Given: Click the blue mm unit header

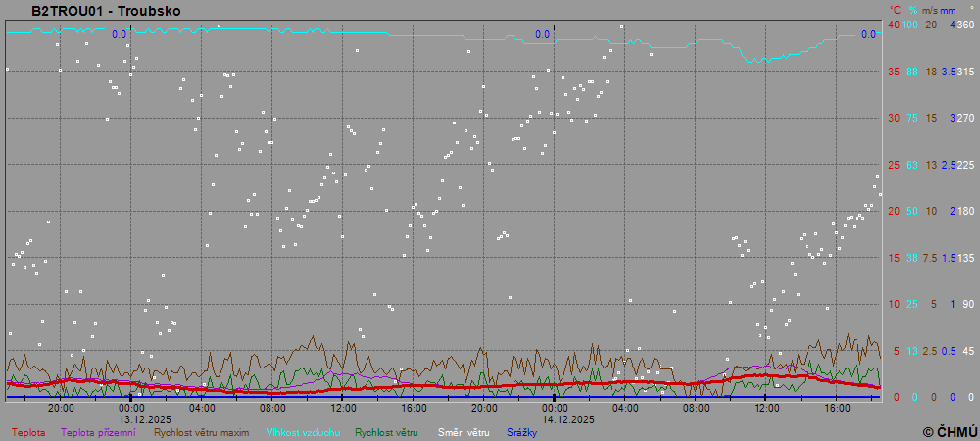Looking at the screenshot, I should (x=947, y=10).
